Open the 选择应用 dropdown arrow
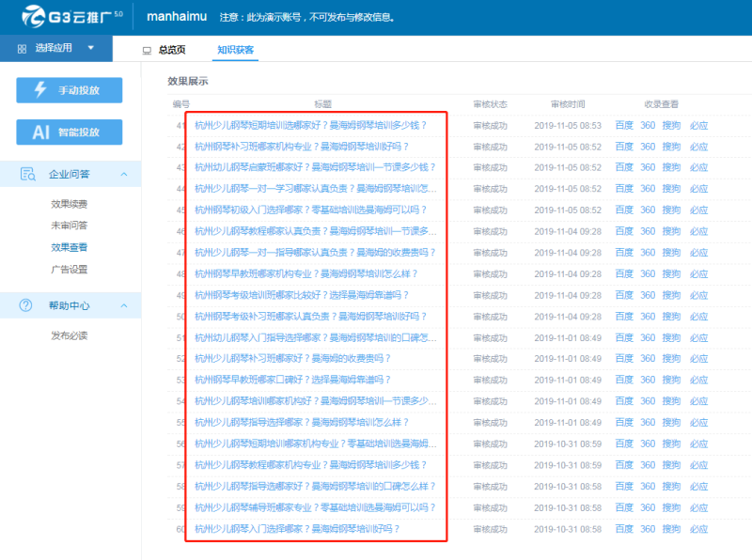This screenshot has width=752, height=560. tap(90, 48)
